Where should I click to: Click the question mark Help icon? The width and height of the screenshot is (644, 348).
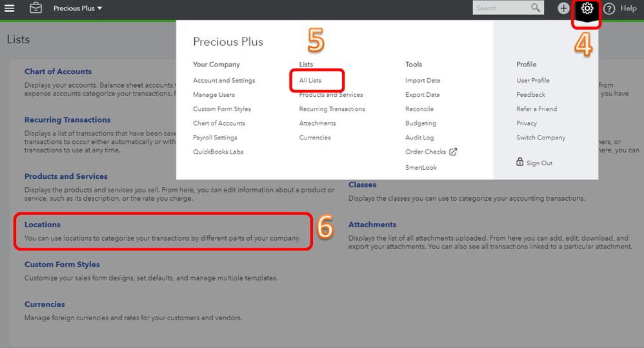click(x=610, y=8)
